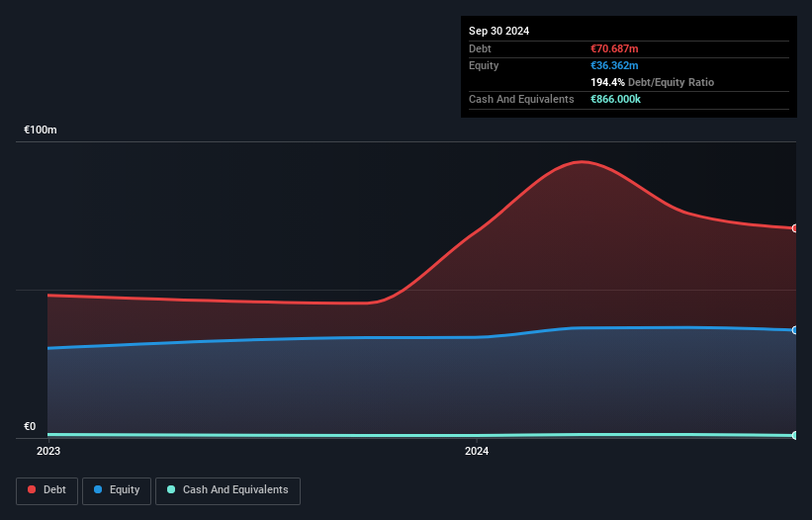Click the €866.000k cash value
This screenshot has width=812, height=520.
click(615, 99)
